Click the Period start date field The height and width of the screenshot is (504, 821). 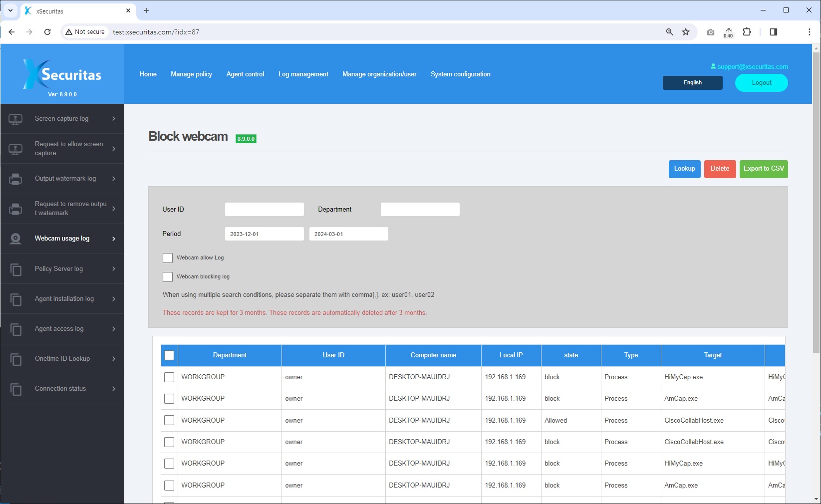(x=264, y=234)
